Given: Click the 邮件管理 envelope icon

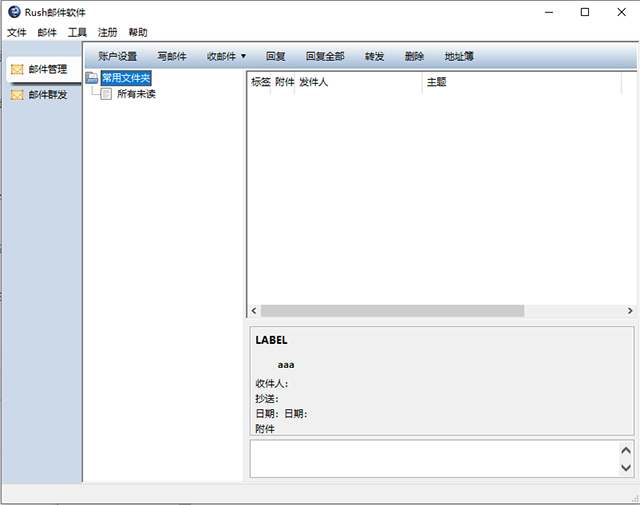Looking at the screenshot, I should pos(17,69).
